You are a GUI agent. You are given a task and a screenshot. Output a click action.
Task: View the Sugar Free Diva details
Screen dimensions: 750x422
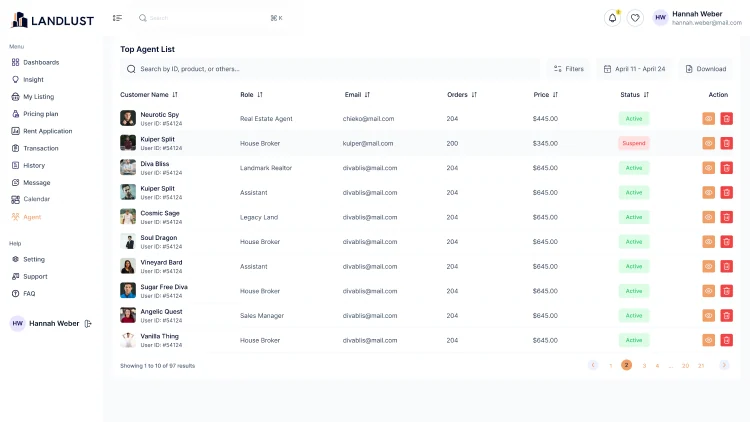click(x=708, y=291)
